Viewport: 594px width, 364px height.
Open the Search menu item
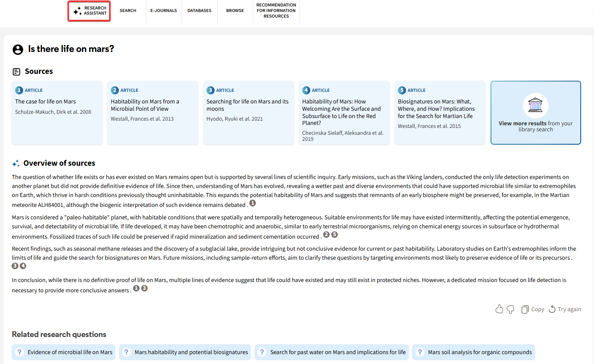(128, 11)
